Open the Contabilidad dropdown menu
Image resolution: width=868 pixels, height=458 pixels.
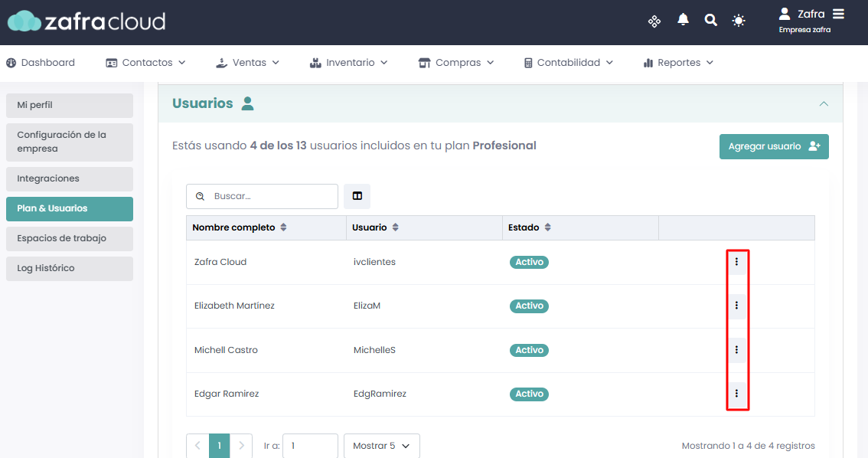tap(568, 63)
